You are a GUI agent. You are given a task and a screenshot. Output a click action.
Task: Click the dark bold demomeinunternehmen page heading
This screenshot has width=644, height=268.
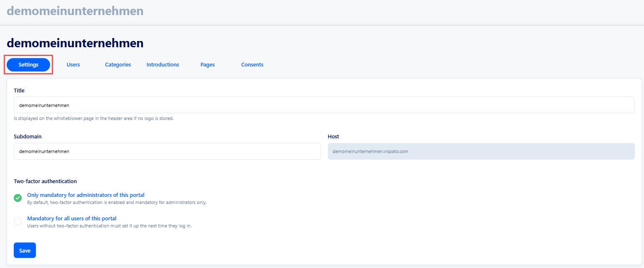pos(75,43)
